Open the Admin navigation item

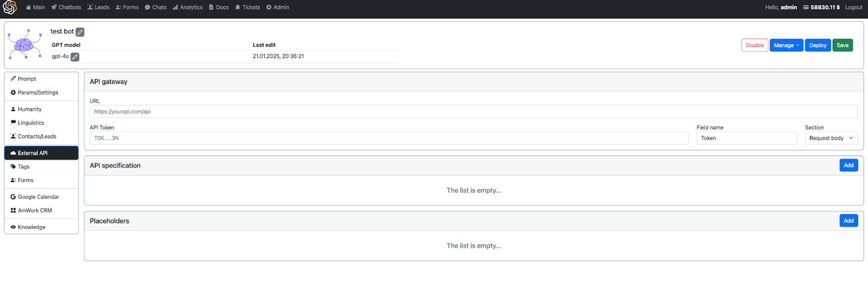click(278, 7)
